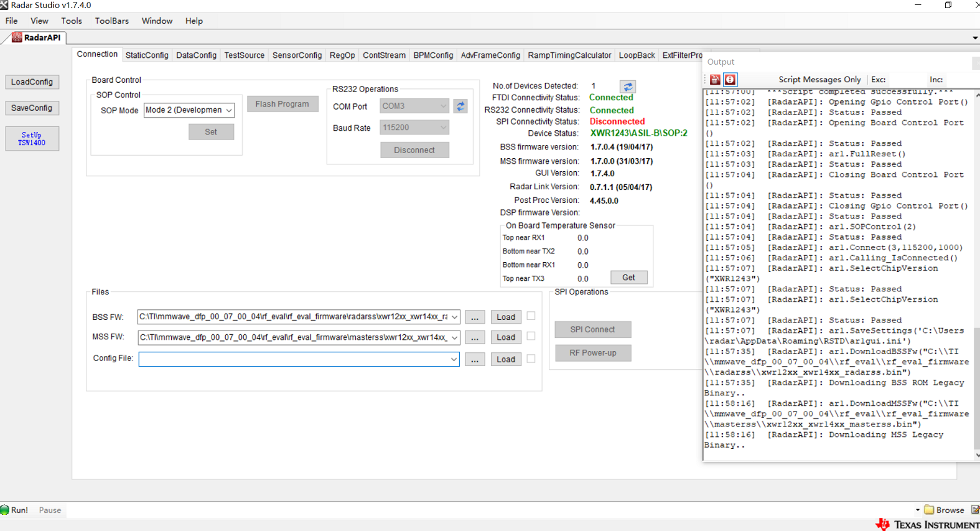Click the RS232 Disconnect button
The image size is (980, 531).
click(414, 150)
